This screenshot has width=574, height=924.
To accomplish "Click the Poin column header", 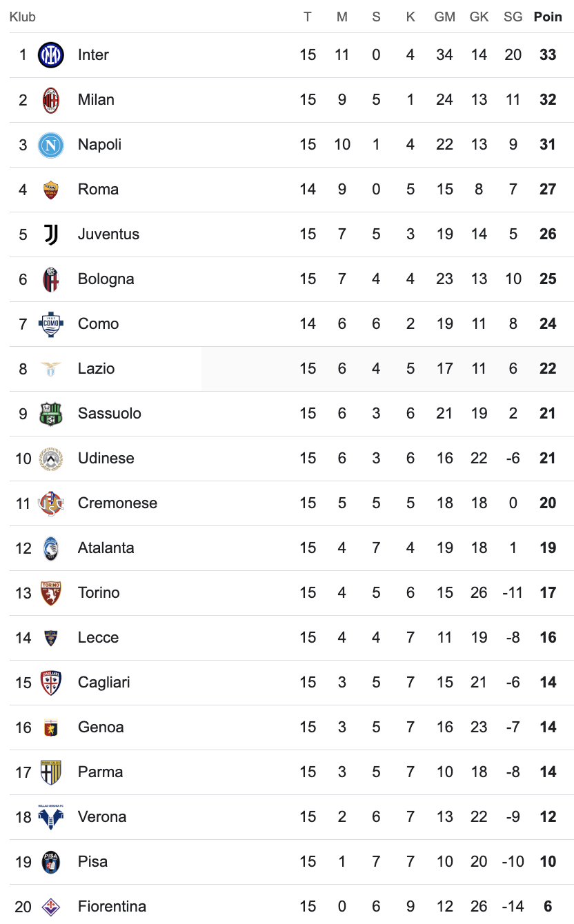I will point(548,17).
